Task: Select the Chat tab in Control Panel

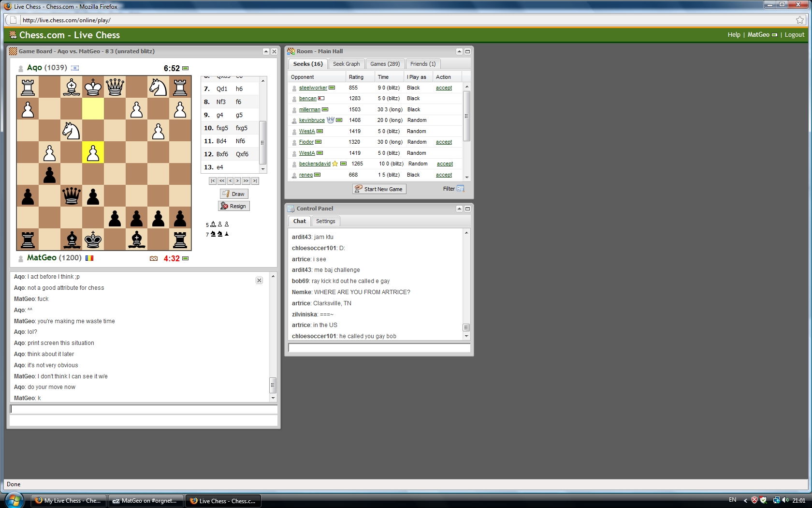Action: tap(300, 221)
